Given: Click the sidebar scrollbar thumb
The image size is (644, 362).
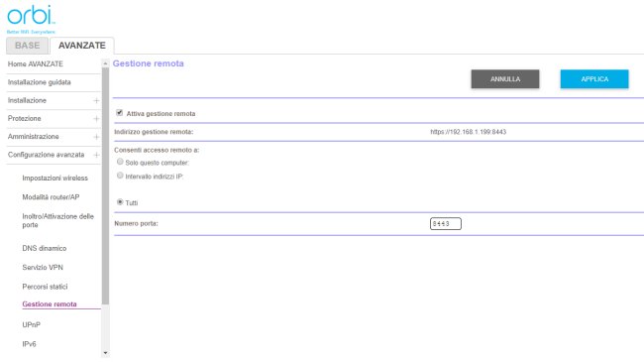Looking at the screenshot, I should [x=105, y=185].
